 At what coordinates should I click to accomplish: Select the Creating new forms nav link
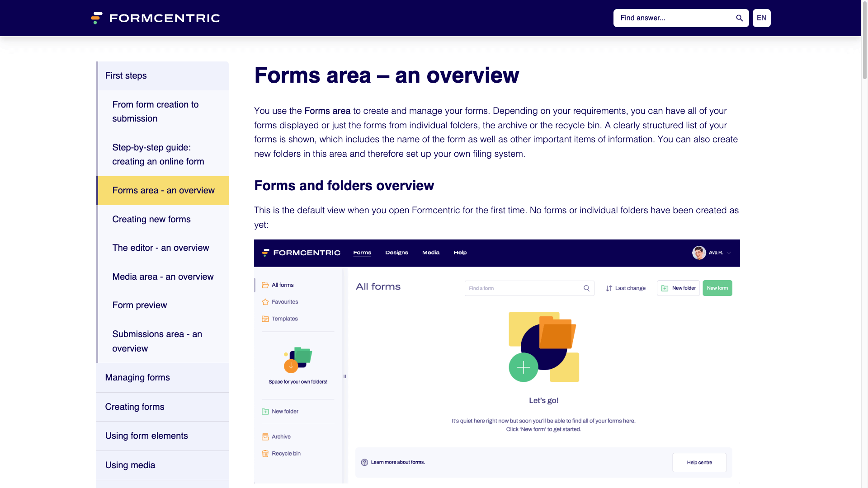[151, 219]
